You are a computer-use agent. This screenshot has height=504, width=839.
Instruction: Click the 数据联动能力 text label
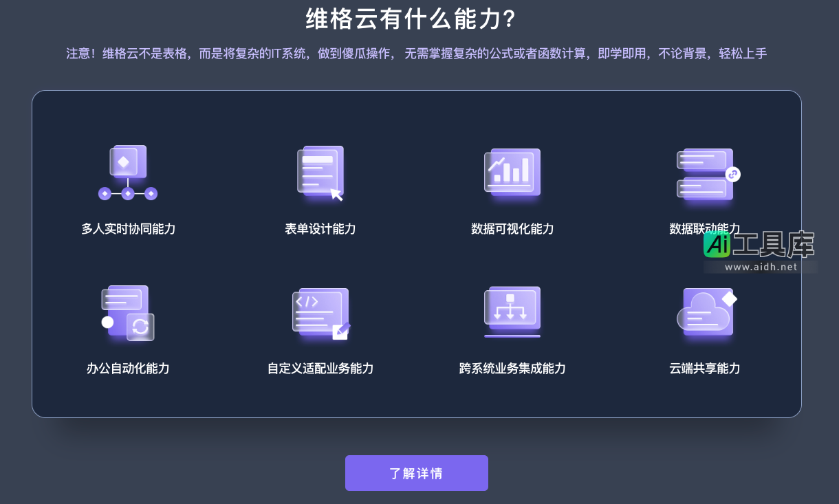pos(705,229)
